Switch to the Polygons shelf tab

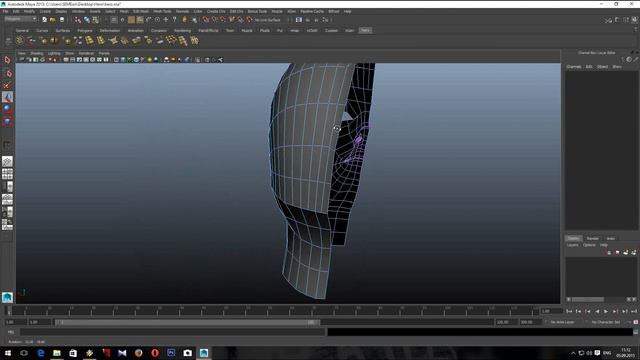(85, 30)
